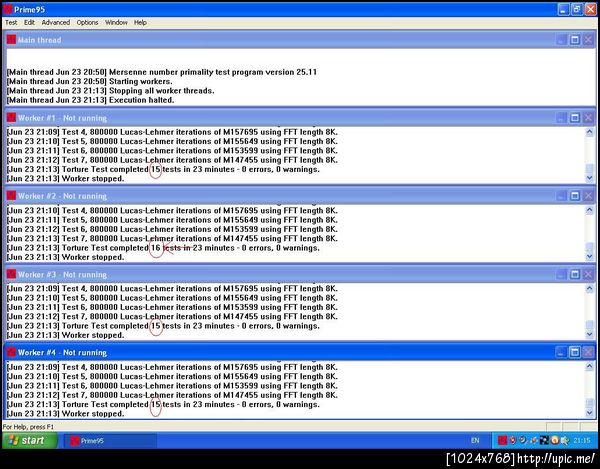Click Worker #3 'Test 6' M153599 line
600x469 pixels.
pyautogui.click(x=172, y=307)
